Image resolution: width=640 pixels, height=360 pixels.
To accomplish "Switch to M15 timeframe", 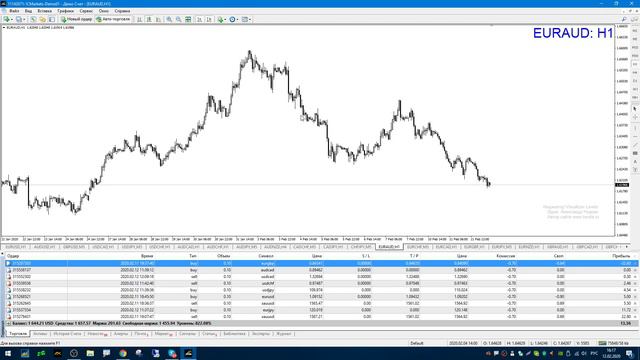I will 635,47.
